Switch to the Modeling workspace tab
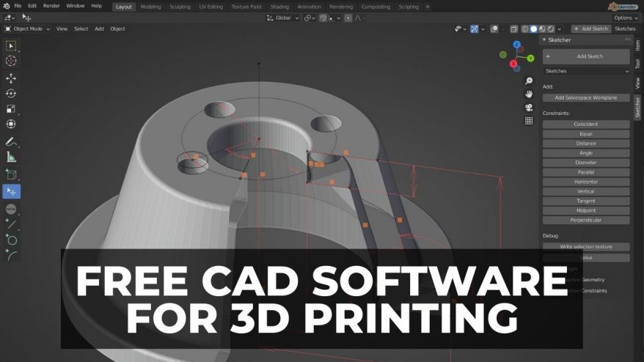Screen dimensions: 644x362 click(151, 7)
